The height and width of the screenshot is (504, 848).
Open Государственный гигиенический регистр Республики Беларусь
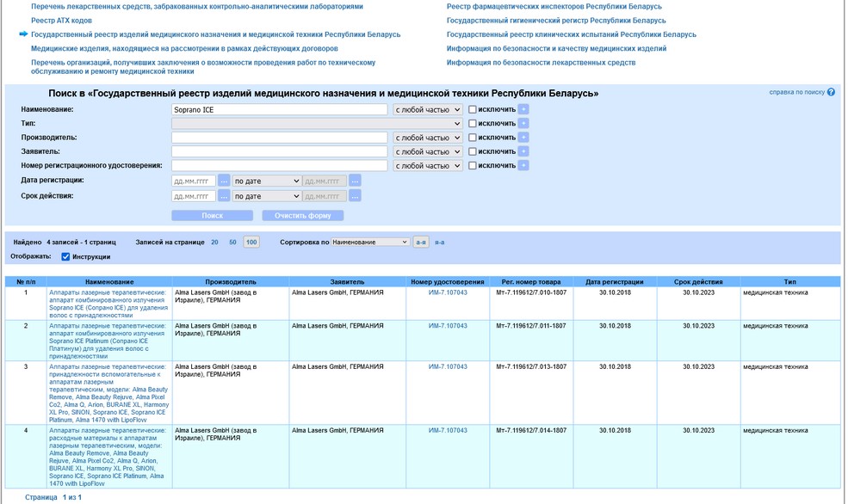coord(556,21)
